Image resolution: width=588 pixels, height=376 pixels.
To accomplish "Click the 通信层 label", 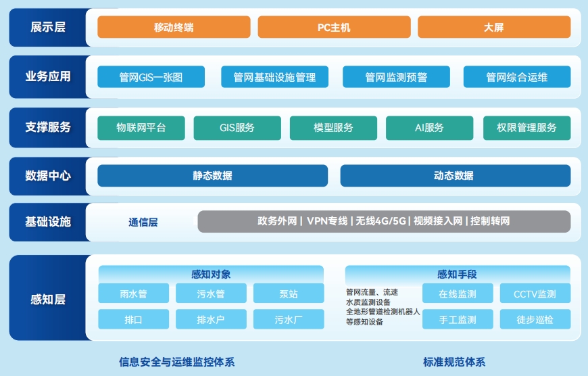I will [x=143, y=222].
